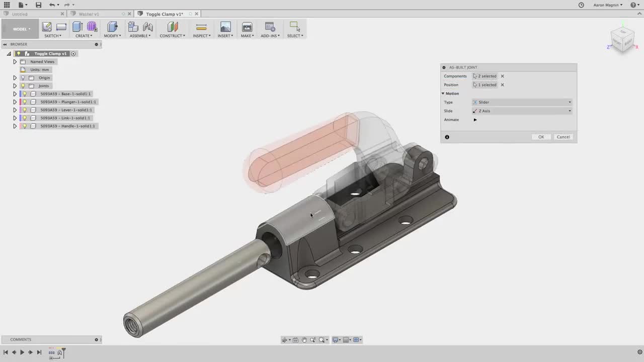
Task: Open the CONSTRUCT menu
Action: pyautogui.click(x=172, y=36)
